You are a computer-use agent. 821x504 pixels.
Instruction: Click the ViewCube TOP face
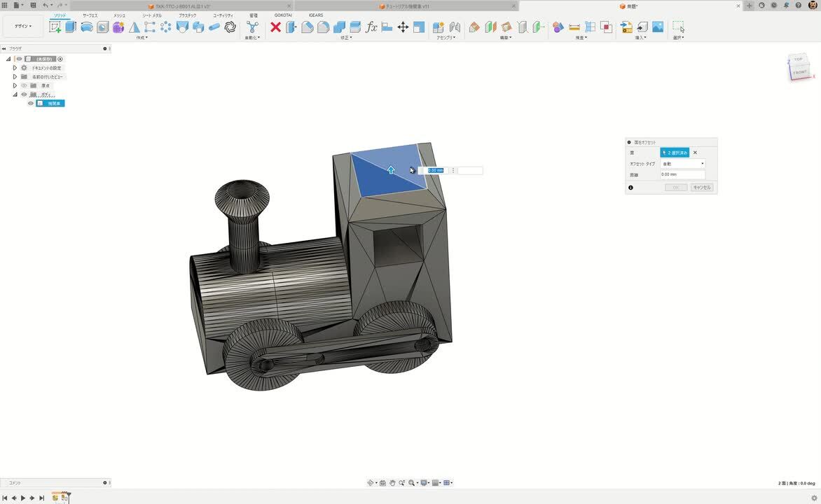pos(798,59)
